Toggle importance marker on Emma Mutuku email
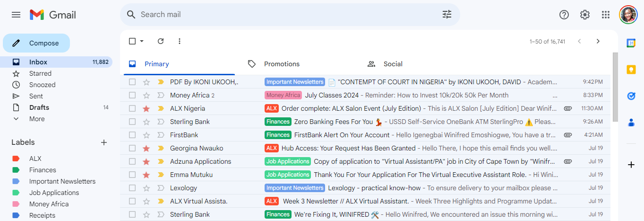The height and width of the screenshot is (221, 644). coord(161,175)
